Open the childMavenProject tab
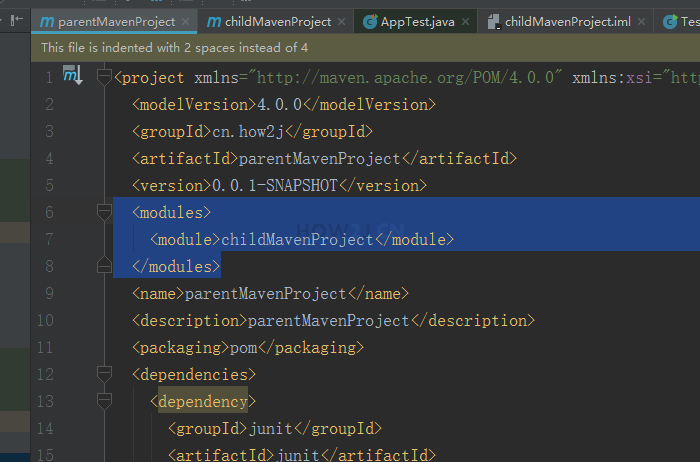700x462 pixels. tap(278, 21)
